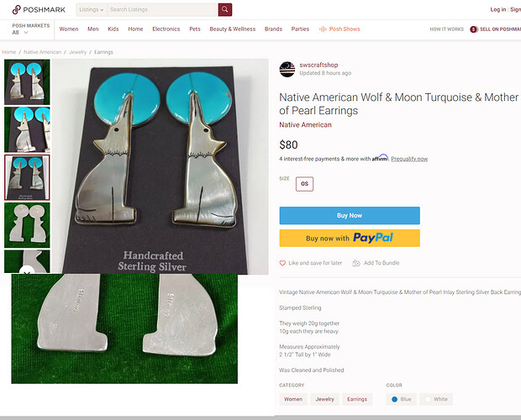The image size is (521, 420).
Task: Select the OS size option
Action: 304,184
